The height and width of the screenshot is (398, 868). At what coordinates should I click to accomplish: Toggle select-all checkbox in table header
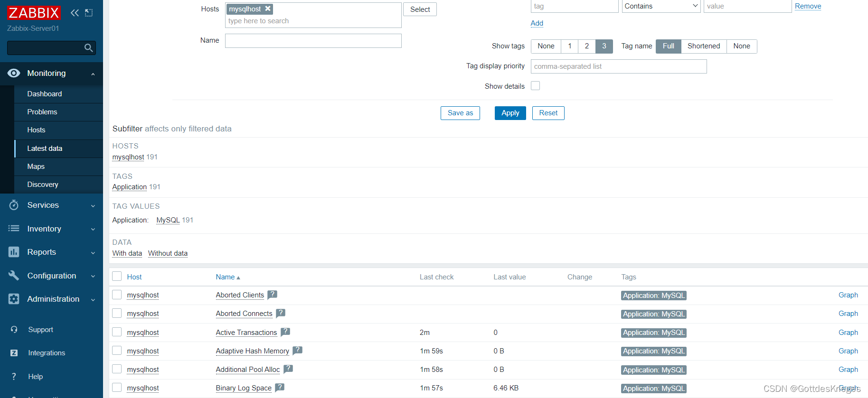click(117, 276)
